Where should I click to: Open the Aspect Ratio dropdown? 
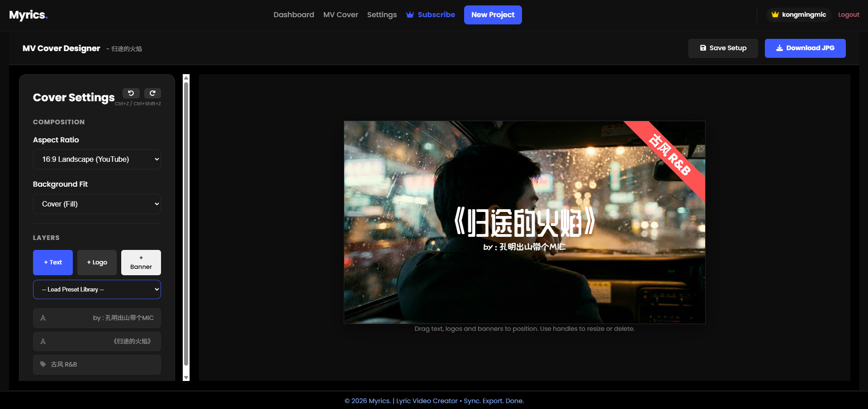pyautogui.click(x=97, y=159)
